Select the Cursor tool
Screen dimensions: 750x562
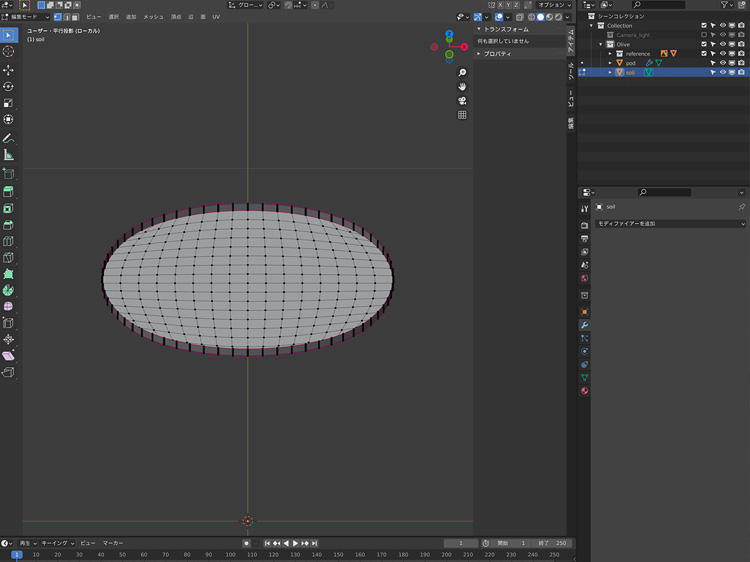tap(9, 51)
